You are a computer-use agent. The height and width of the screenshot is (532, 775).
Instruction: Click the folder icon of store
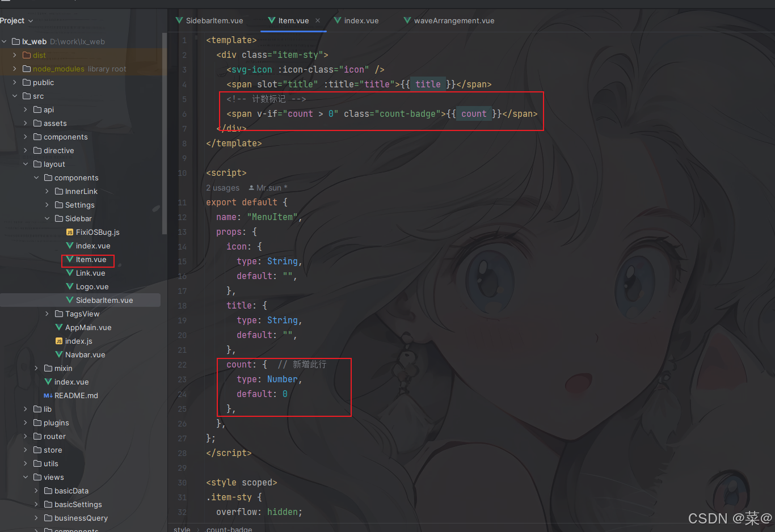(37, 450)
